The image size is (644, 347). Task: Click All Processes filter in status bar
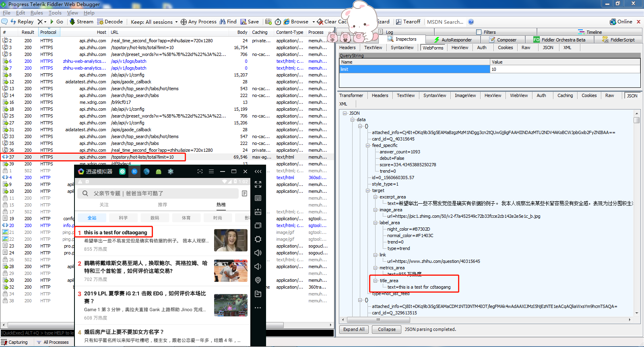point(53,342)
